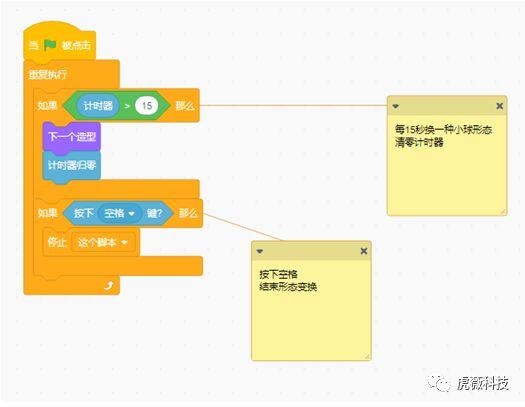Click the 下一个造型 block
The image size is (525, 407).
[x=72, y=137]
